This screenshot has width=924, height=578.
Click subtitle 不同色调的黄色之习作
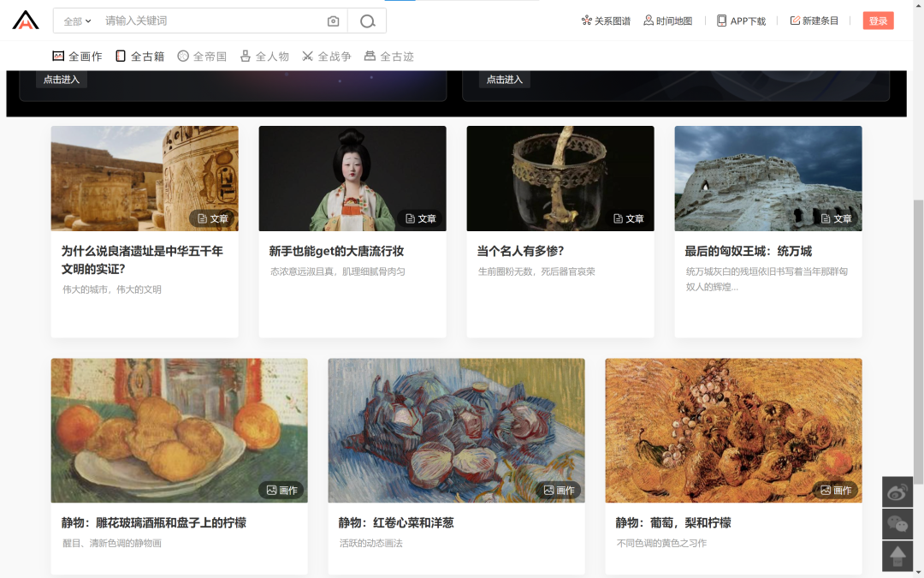coord(661,543)
